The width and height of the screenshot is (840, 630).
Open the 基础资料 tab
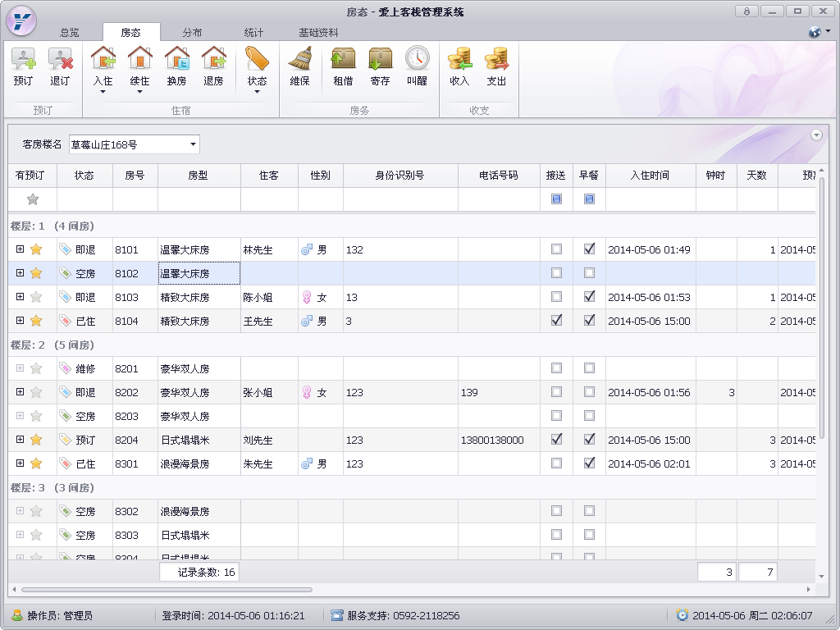[x=318, y=33]
